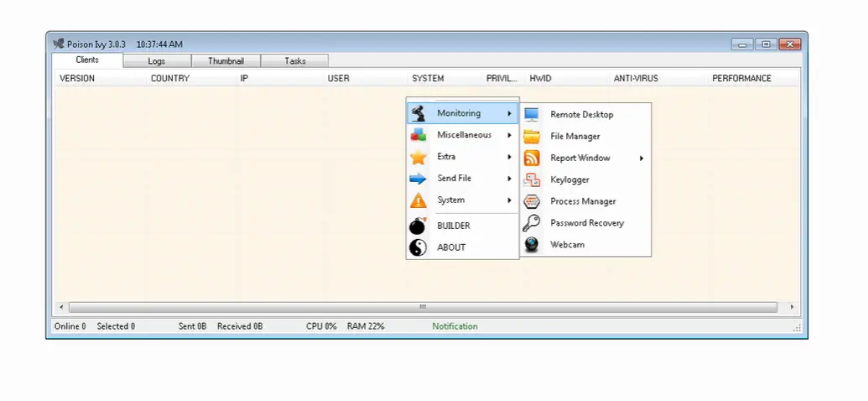
Task: Open the System menu entry
Action: click(x=462, y=200)
